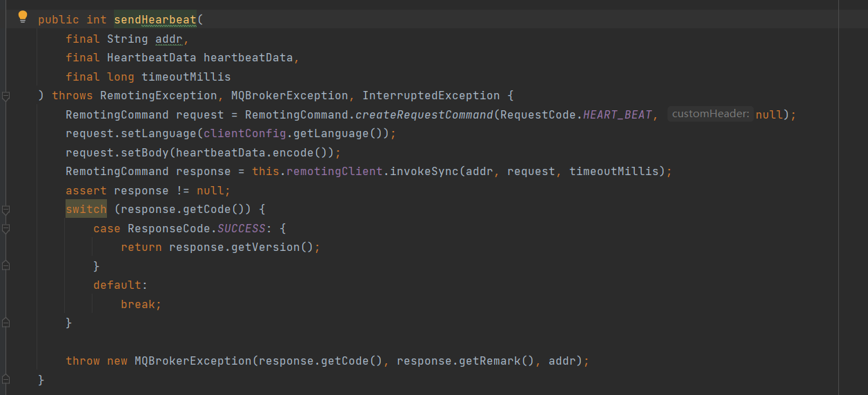Click the sendHearbeat method name
This screenshot has width=868, height=395.
(x=155, y=20)
